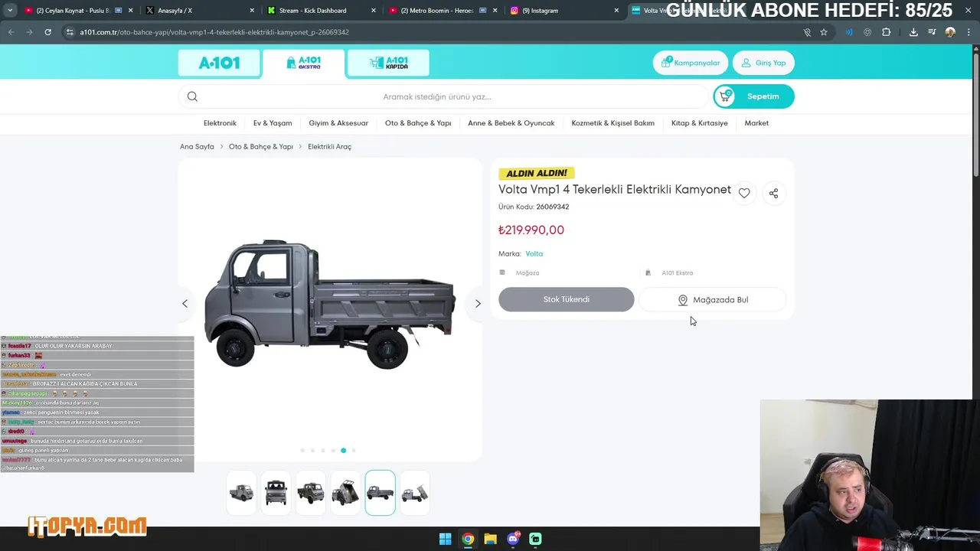Viewport: 980px width, 551px height.
Task: Go to Oto & Bahçe & Yapı breadcrumb link
Action: [260, 146]
